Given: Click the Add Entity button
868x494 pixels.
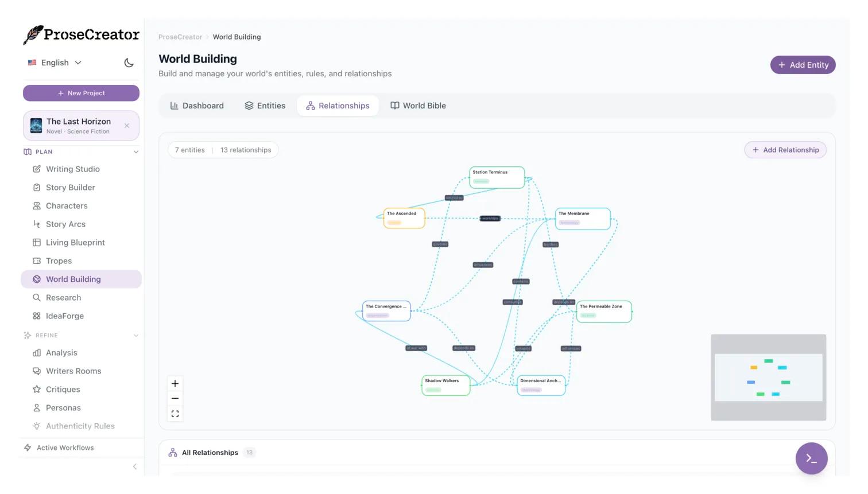Looking at the screenshot, I should click(x=803, y=65).
